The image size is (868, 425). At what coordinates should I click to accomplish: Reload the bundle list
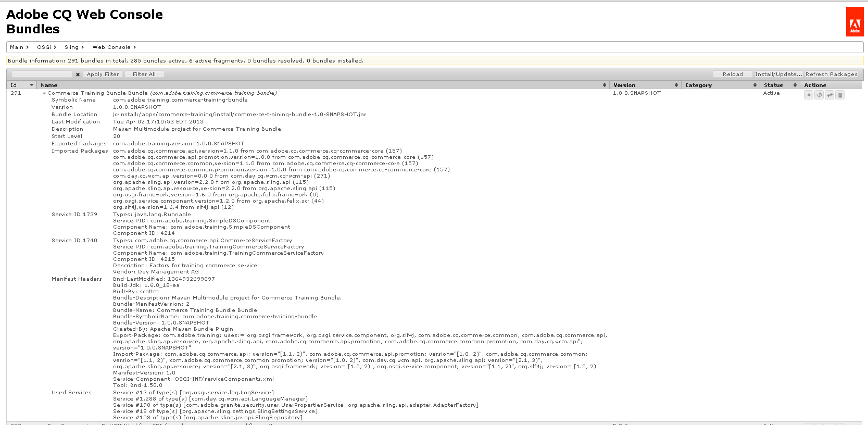(x=733, y=74)
